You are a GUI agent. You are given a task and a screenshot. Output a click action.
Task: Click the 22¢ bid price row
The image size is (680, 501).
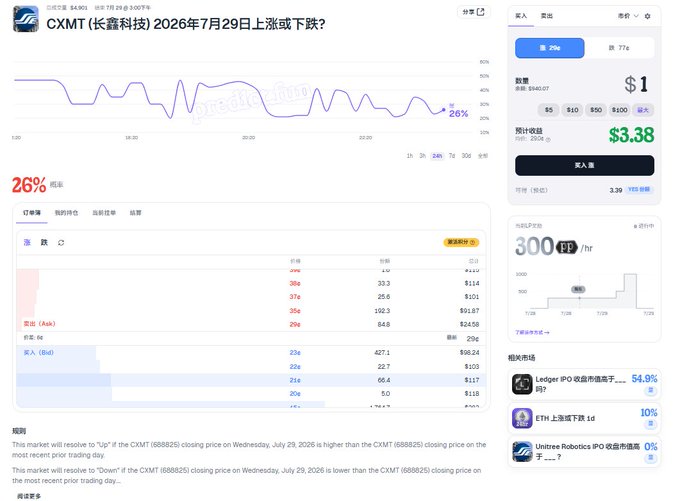[x=251, y=367]
